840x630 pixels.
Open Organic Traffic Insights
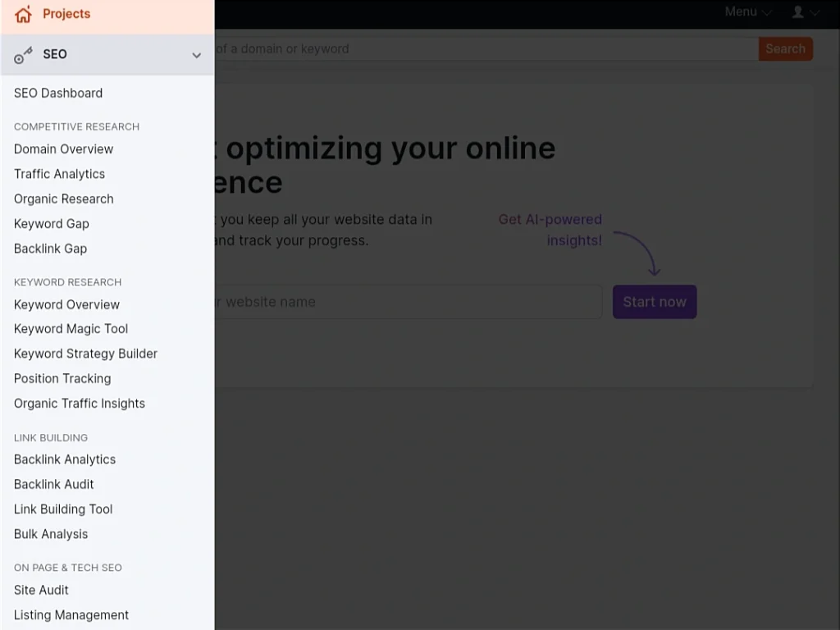(80, 404)
